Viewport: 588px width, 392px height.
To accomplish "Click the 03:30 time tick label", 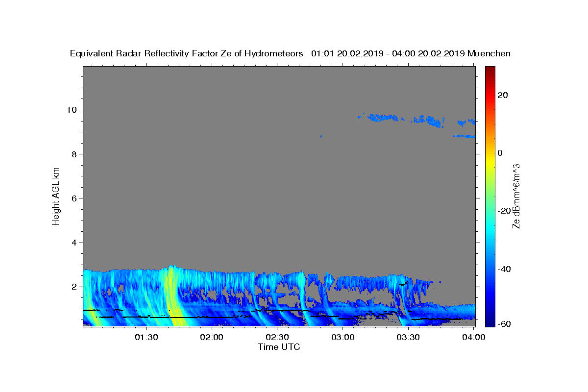I will [x=408, y=337].
